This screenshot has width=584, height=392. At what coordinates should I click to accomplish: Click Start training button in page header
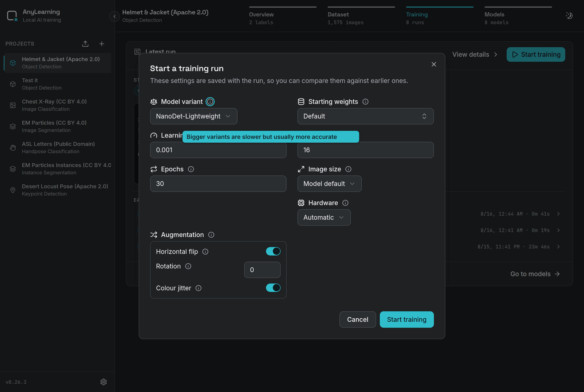click(x=536, y=54)
